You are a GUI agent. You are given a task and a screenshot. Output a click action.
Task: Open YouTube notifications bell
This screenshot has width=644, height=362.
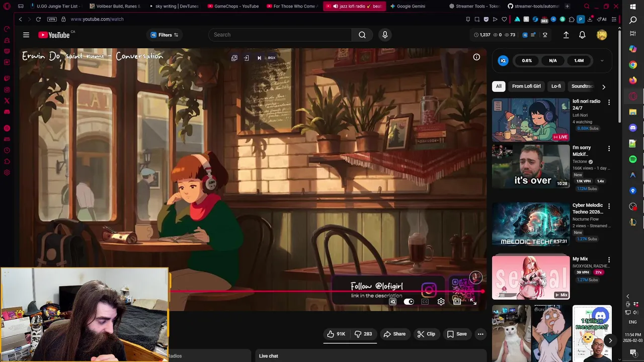coord(582,35)
